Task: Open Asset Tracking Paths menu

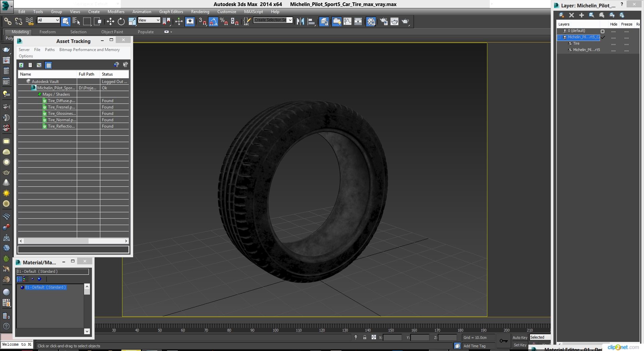Action: (50, 50)
